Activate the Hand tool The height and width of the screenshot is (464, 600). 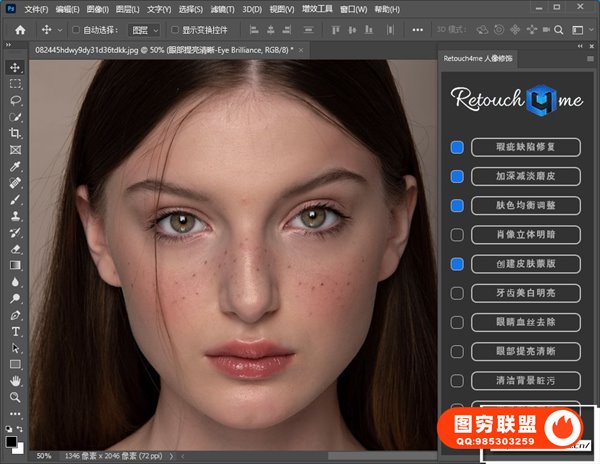(x=15, y=380)
